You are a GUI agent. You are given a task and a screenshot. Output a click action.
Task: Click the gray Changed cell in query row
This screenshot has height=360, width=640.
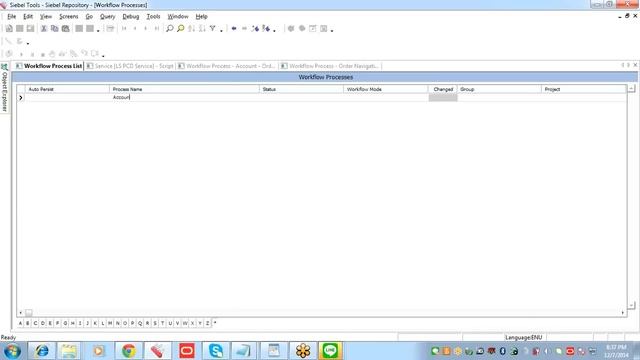pyautogui.click(x=443, y=97)
